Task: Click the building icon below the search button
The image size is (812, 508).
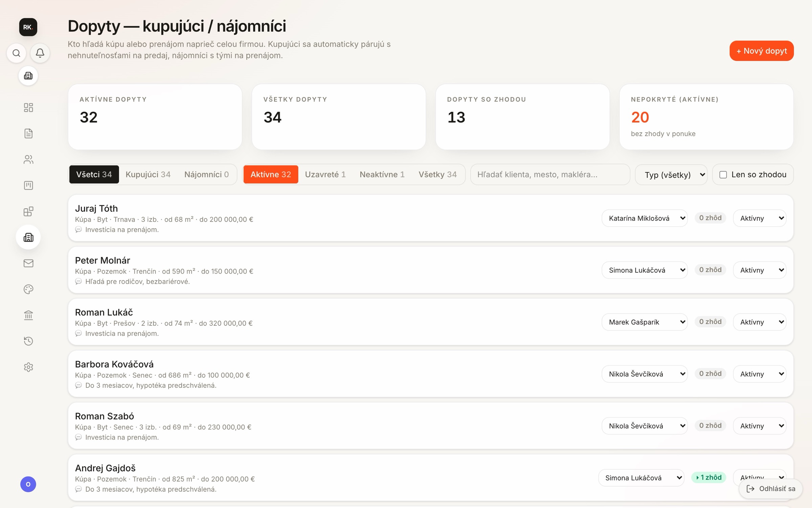Action: [28, 76]
